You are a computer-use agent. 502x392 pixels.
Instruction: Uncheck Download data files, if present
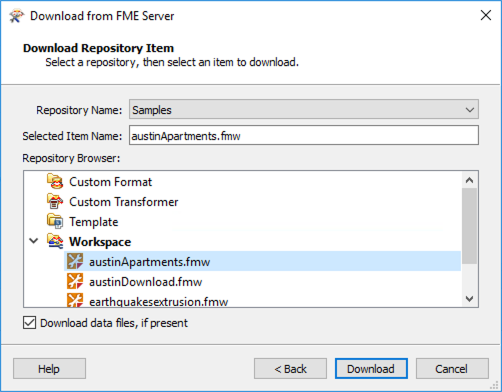(29, 323)
